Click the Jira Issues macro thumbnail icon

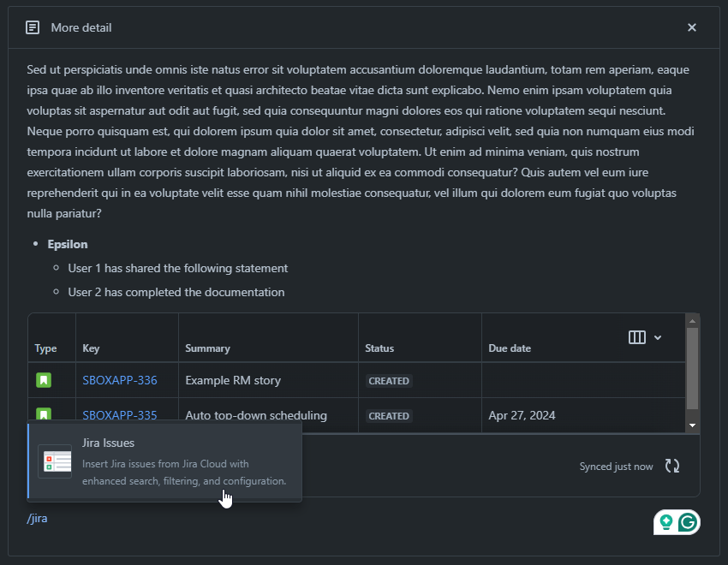click(55, 461)
